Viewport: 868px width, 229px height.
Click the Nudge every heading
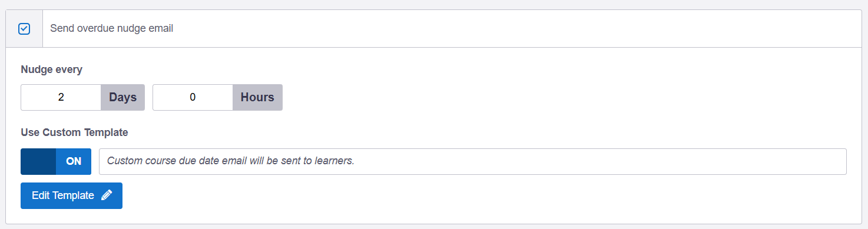[52, 69]
